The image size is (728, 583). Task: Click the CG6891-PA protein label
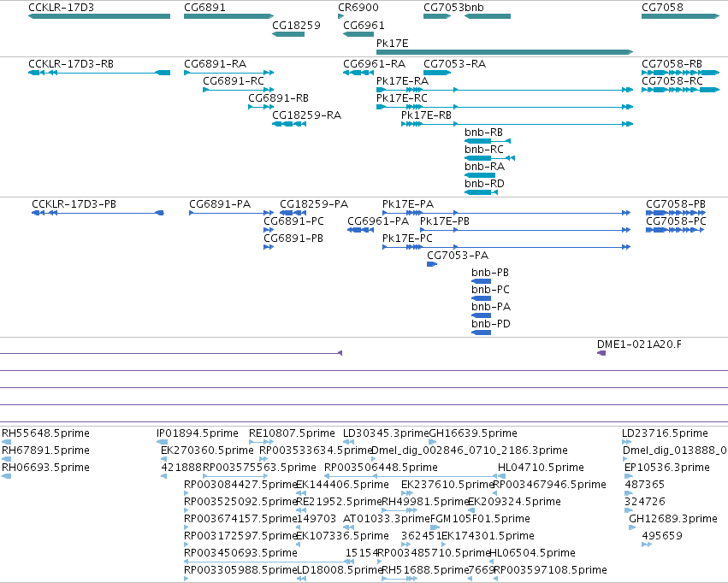point(220,204)
